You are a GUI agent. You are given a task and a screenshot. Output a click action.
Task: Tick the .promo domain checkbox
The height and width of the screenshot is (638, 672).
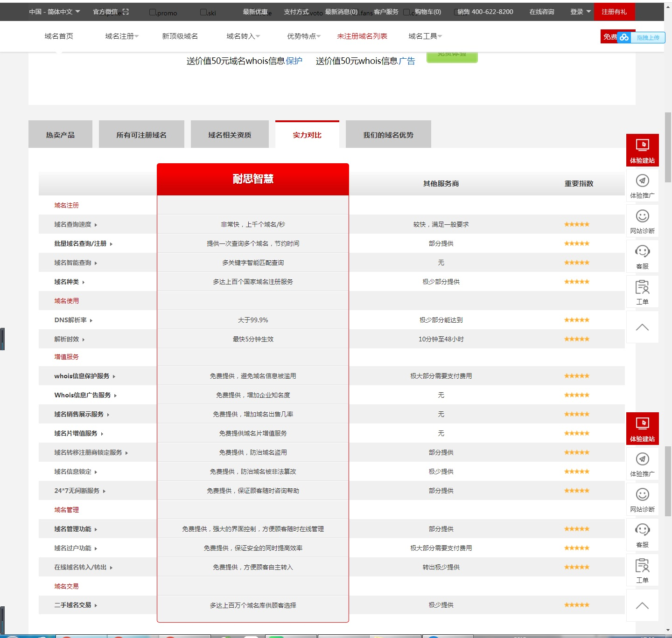pos(153,12)
